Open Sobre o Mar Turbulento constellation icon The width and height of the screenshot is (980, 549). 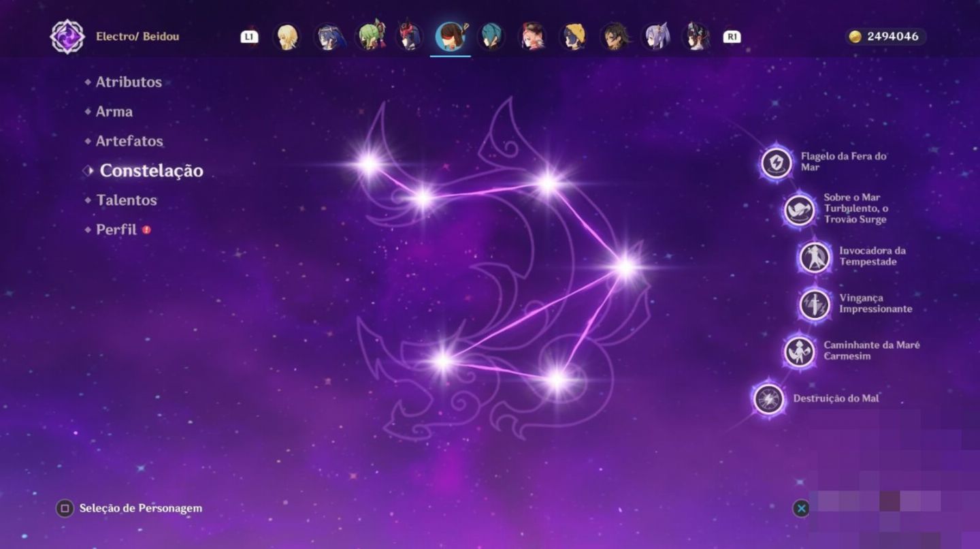[800, 210]
